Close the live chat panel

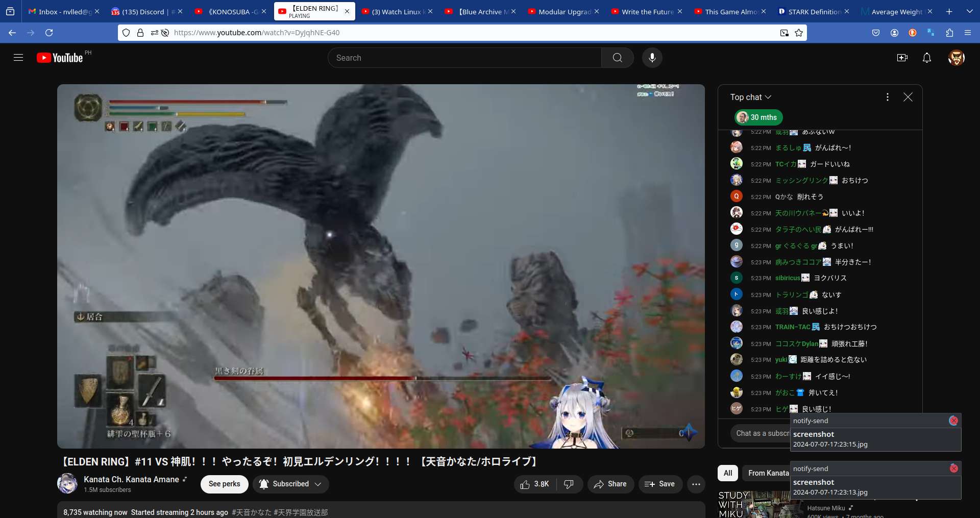pyautogui.click(x=908, y=97)
